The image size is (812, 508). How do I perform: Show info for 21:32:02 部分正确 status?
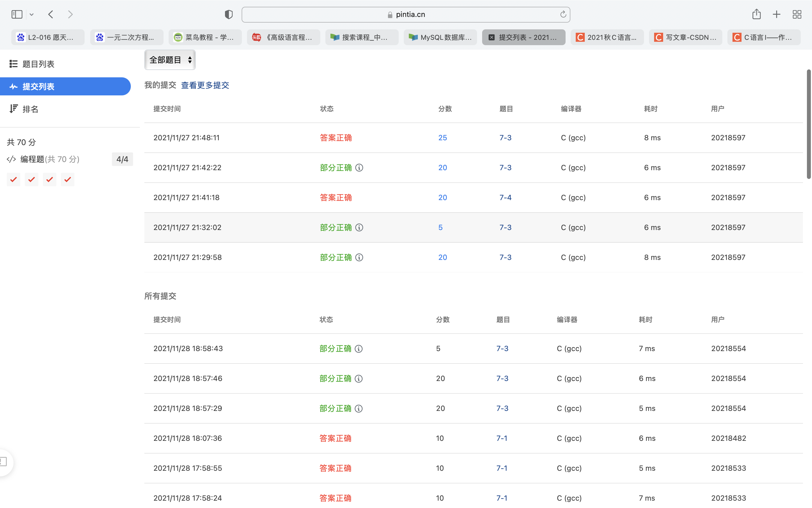[x=359, y=227]
